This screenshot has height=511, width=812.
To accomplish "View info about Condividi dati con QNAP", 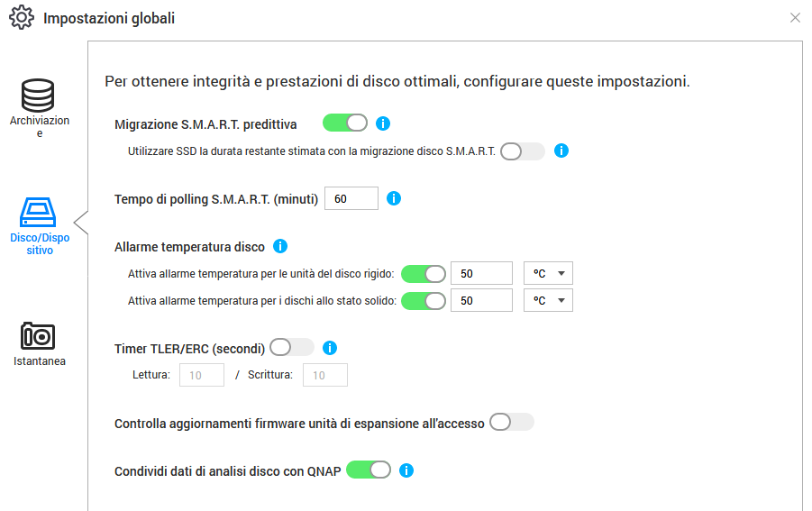I will [406, 470].
